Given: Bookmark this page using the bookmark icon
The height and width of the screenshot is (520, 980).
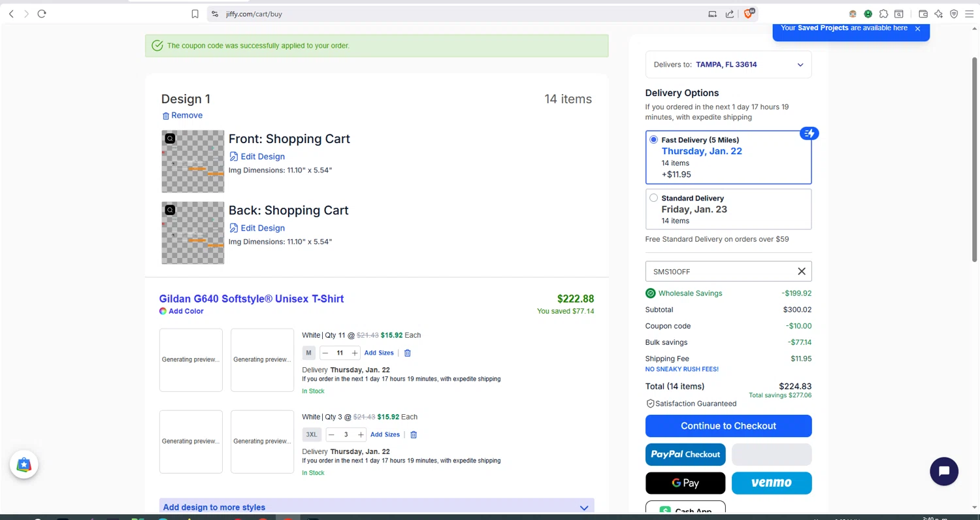Looking at the screenshot, I should pos(195,14).
